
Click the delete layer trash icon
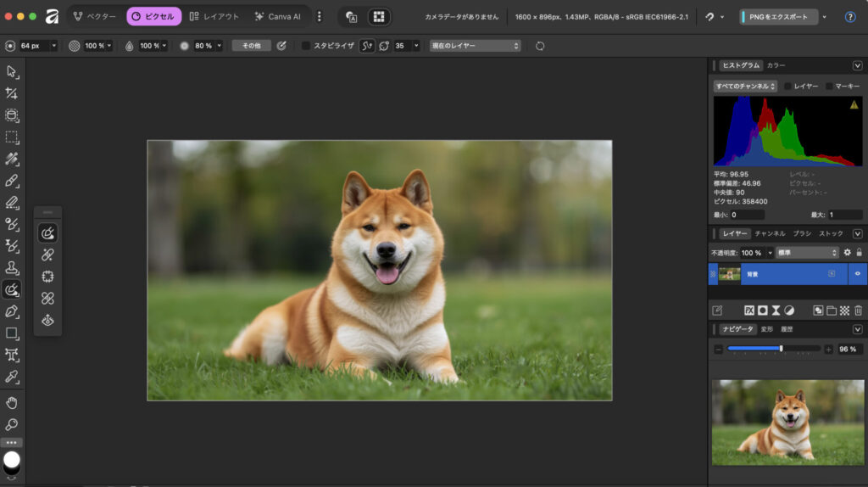[x=858, y=311]
